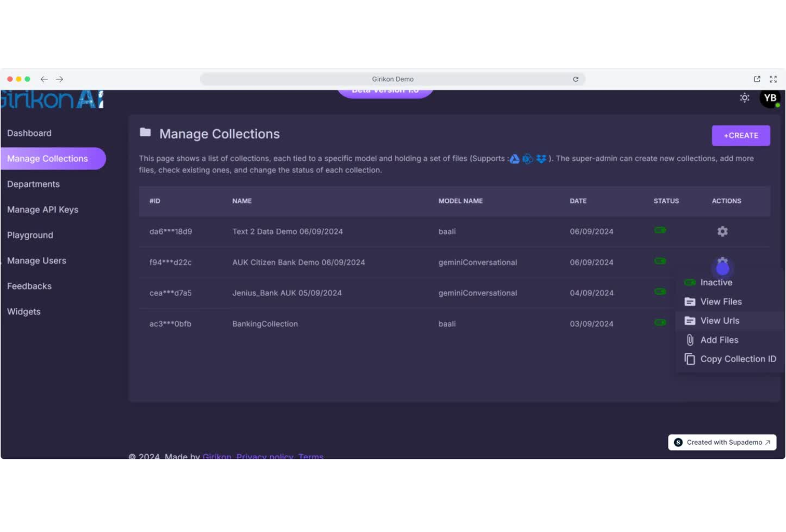Click the Girikon Demo address bar
The height and width of the screenshot is (532, 786).
392,79
